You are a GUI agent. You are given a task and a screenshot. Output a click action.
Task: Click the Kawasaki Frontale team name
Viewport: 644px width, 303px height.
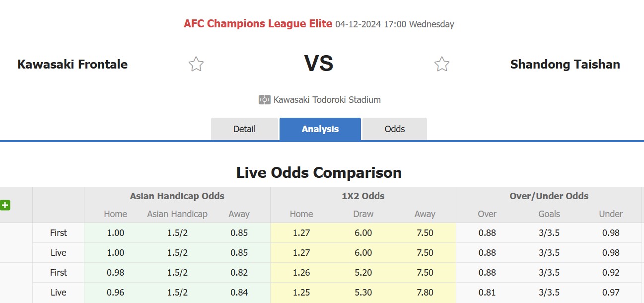[x=72, y=64]
